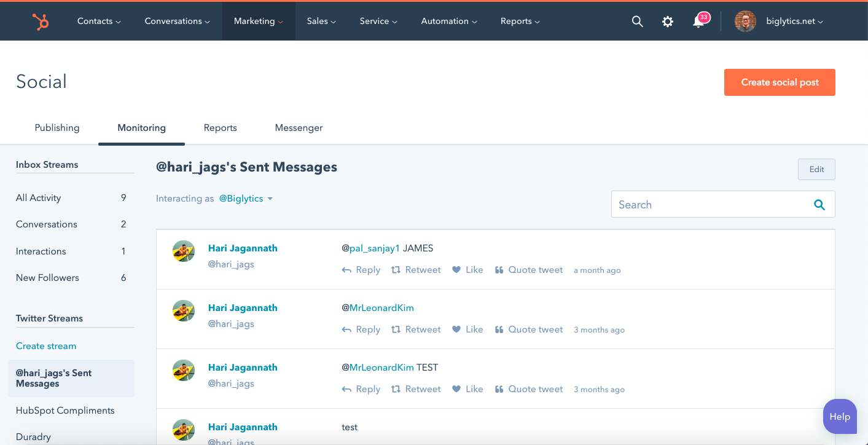Open settings via the gear icon
Viewport: 868px width, 445px height.
pos(667,22)
